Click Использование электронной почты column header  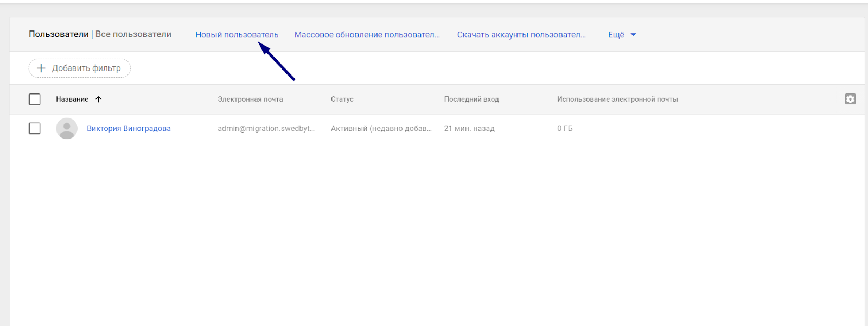point(617,99)
